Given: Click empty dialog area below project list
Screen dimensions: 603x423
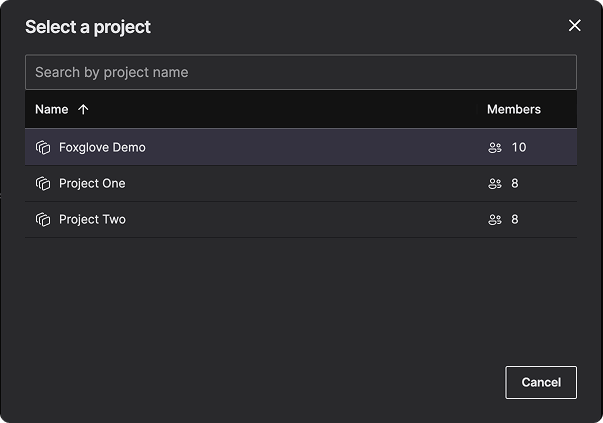Looking at the screenshot, I should click(300, 300).
